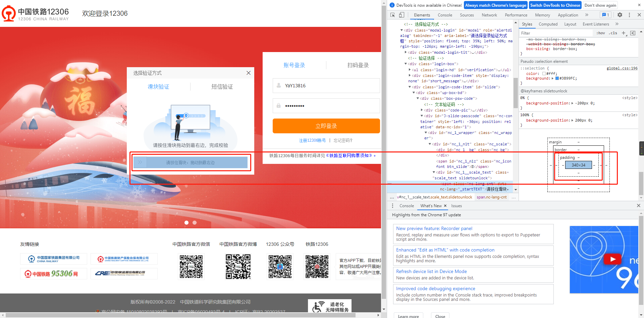This screenshot has width=644, height=318.
Task: Expand the ::selection background value arrow
Action: 553,78
